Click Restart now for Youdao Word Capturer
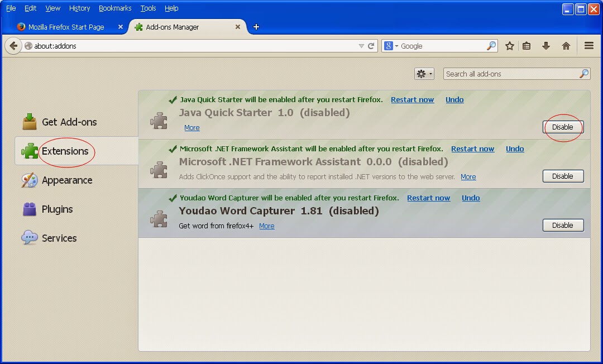The width and height of the screenshot is (603, 364). (x=428, y=198)
